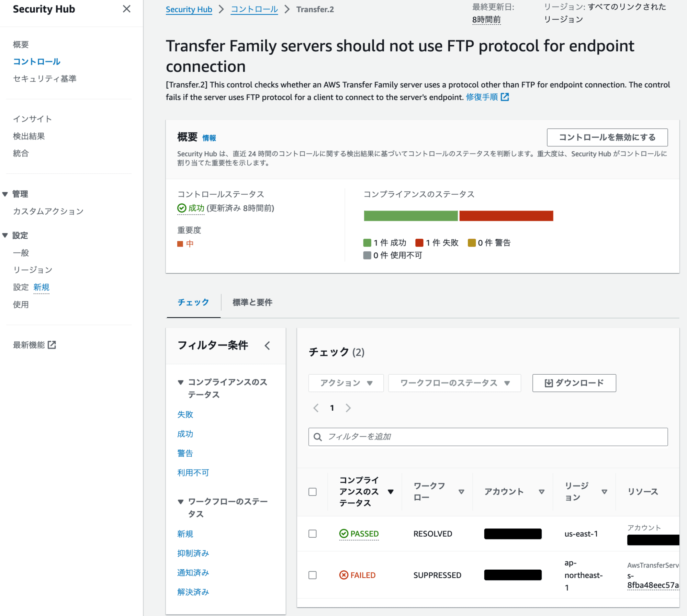Filter by 通知済み workflow status
The image size is (687, 616).
point(193,572)
